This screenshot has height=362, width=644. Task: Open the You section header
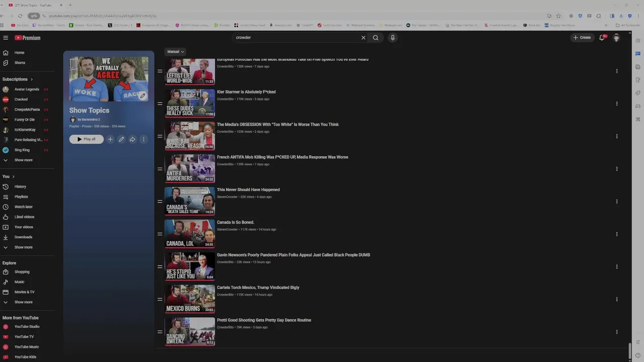coord(9,176)
